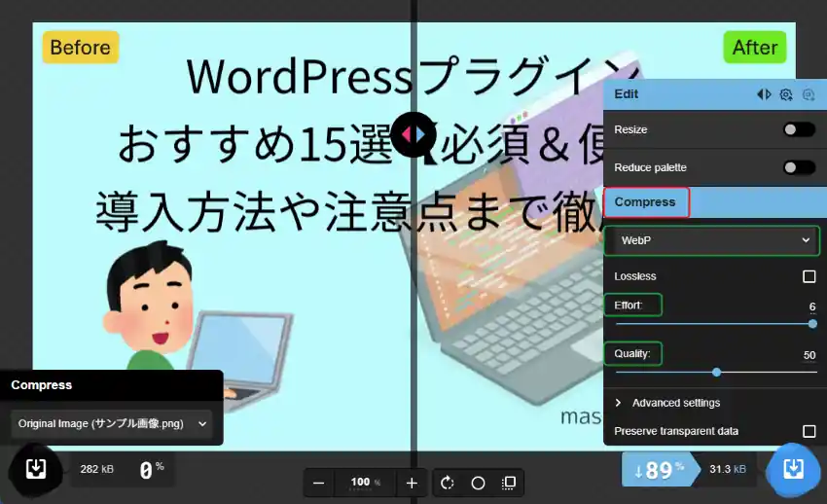Enable the Reduce palette toggle
This screenshot has width=827, height=504.
click(x=799, y=167)
